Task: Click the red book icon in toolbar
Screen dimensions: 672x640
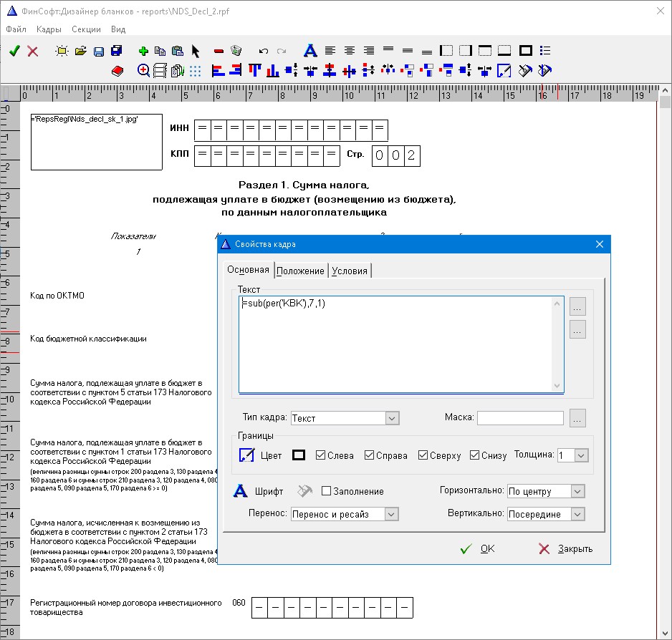Action: click(118, 70)
